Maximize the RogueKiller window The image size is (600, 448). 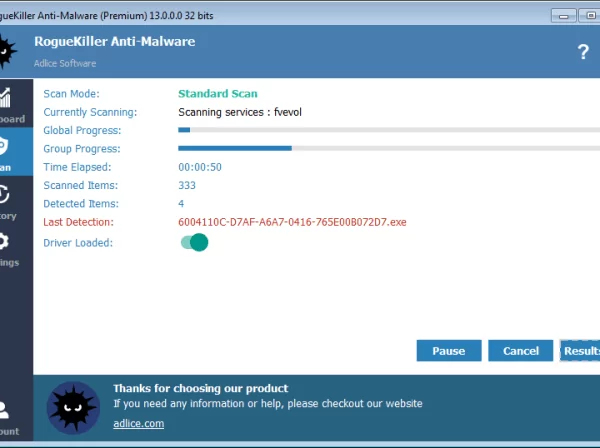[x=590, y=16]
